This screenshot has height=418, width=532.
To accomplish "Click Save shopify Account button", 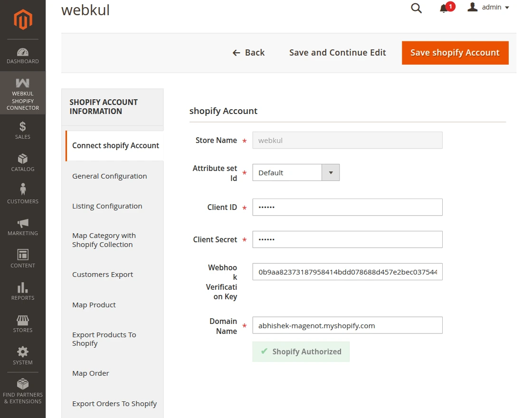I will point(455,53).
